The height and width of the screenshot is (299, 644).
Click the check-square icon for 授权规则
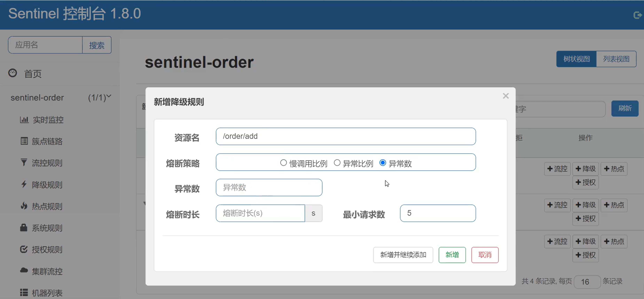24,249
